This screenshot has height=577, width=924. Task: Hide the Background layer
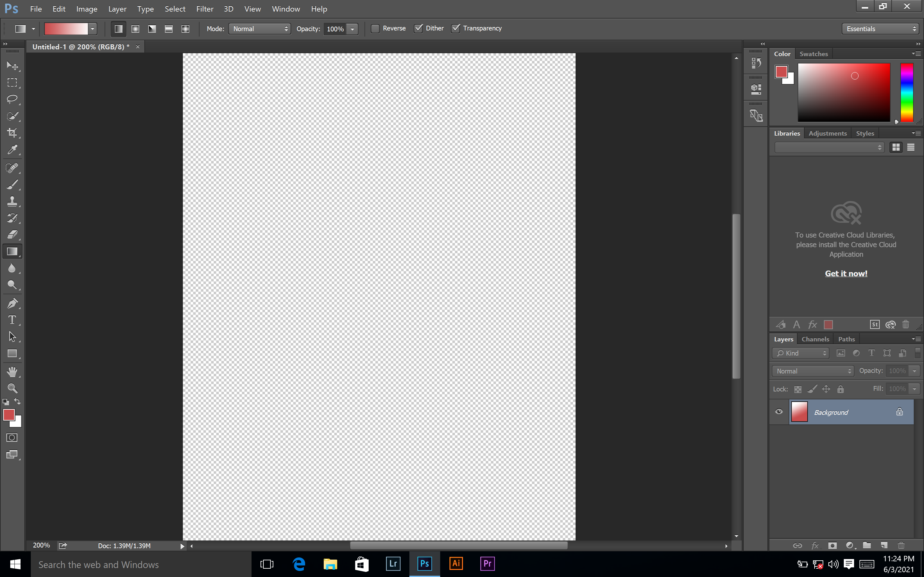(x=779, y=412)
